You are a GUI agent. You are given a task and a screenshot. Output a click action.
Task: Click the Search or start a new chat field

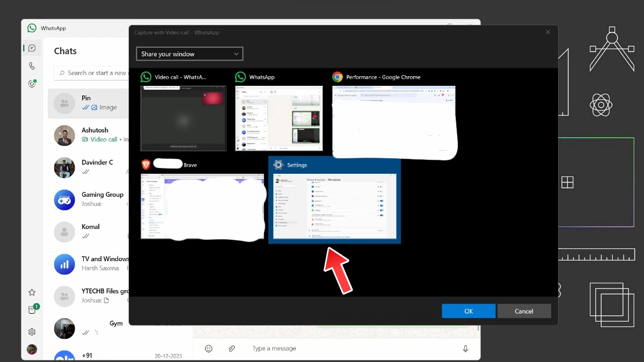coord(92,73)
